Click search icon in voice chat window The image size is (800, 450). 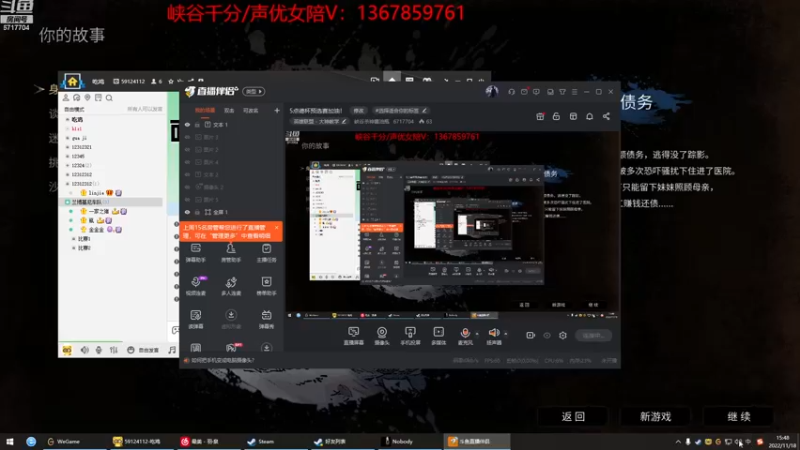109,97
